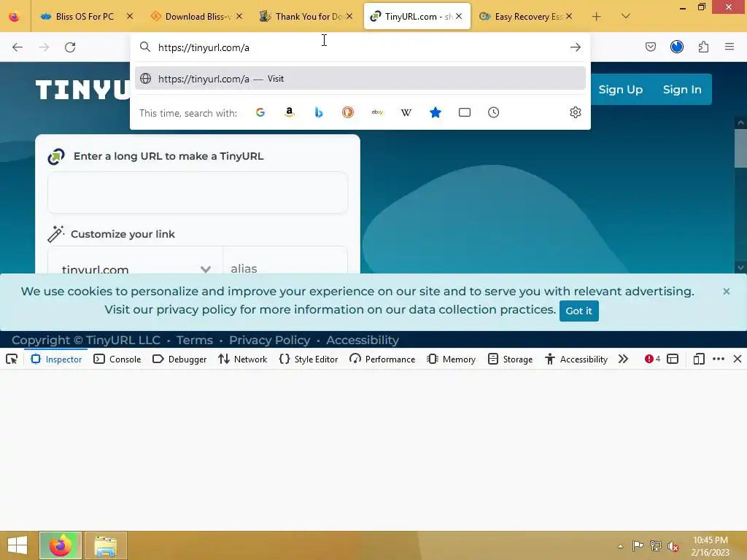
Task: Search this time with Wikipedia
Action: (x=406, y=112)
